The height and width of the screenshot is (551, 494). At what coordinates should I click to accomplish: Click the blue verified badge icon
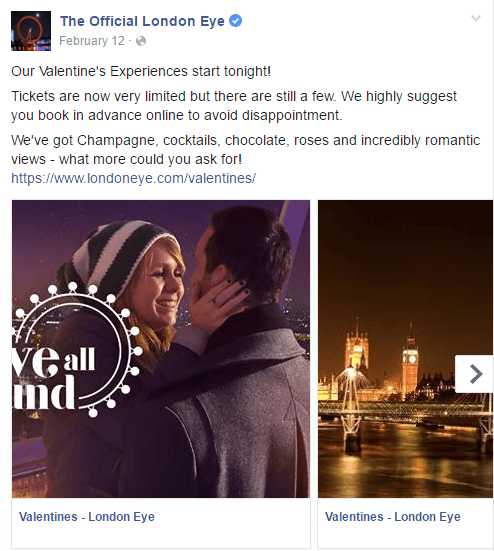(235, 21)
